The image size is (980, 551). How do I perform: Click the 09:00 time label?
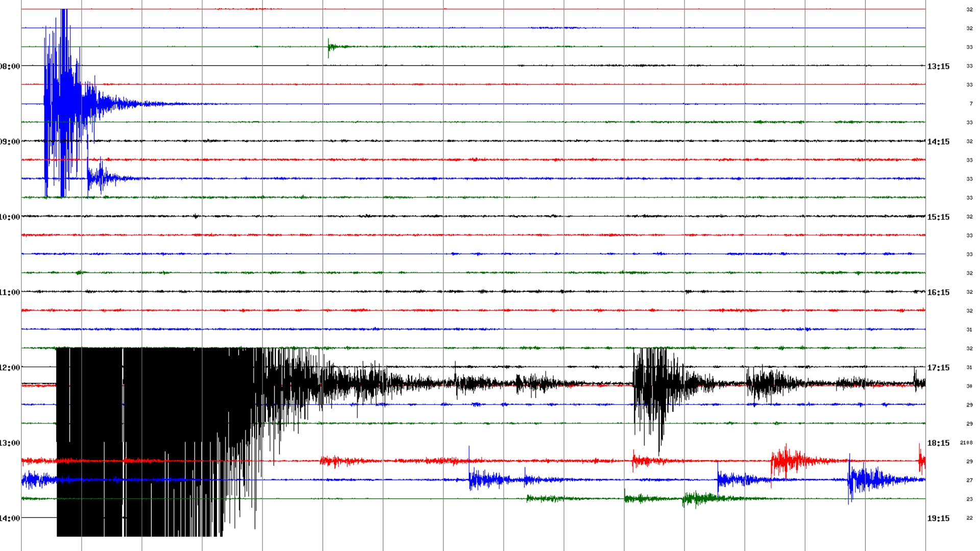(10, 142)
